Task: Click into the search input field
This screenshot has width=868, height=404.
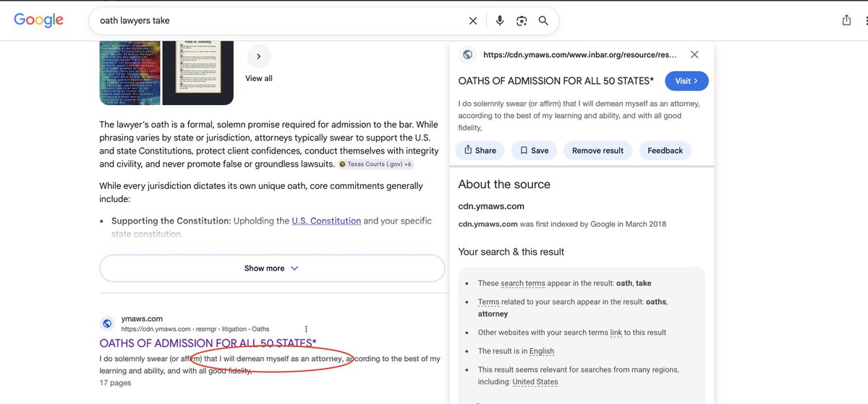Action: click(x=278, y=20)
